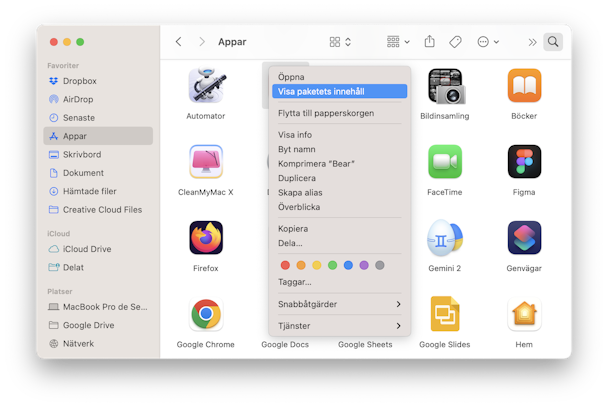Apply the gray tag color

pyautogui.click(x=380, y=265)
